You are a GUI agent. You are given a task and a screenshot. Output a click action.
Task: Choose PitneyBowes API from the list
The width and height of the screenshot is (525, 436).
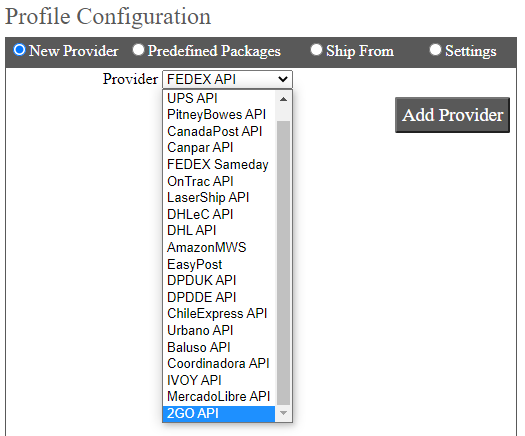pyautogui.click(x=219, y=115)
